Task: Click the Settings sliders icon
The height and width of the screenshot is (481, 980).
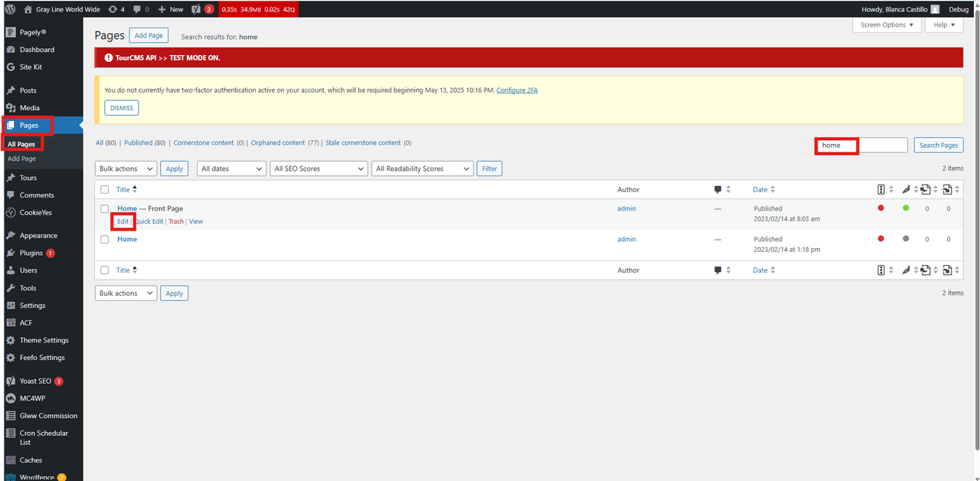Action: (11, 306)
